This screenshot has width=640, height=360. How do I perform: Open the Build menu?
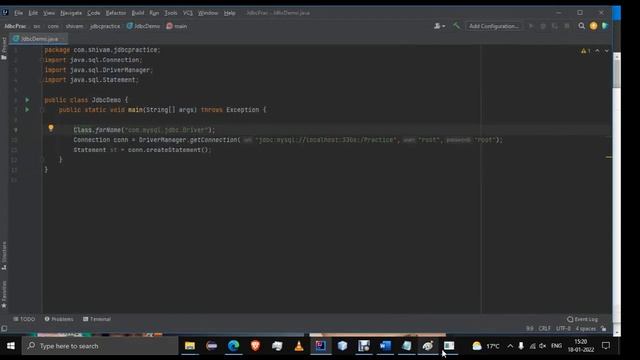tap(138, 13)
